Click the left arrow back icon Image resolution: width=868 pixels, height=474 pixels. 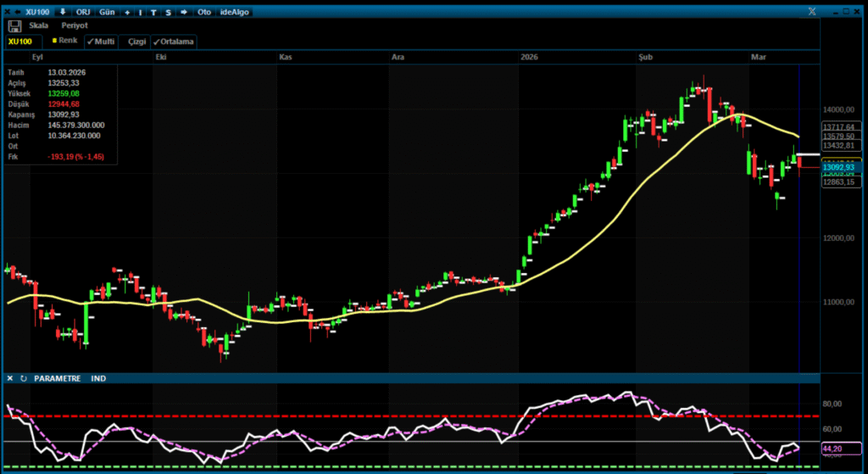click(19, 12)
